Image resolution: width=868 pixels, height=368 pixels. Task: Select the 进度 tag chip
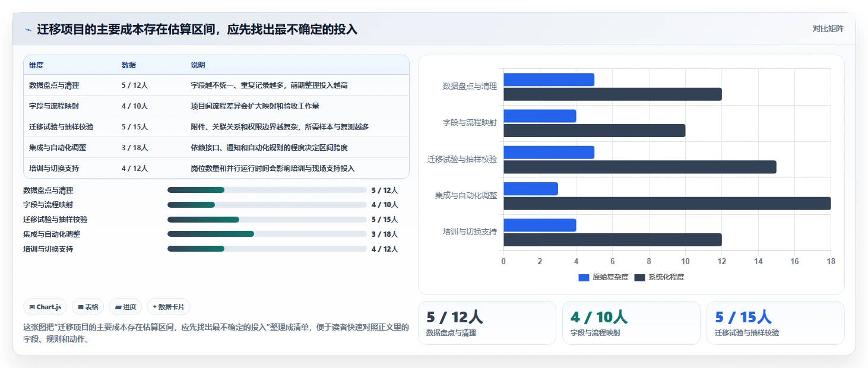coord(125,307)
